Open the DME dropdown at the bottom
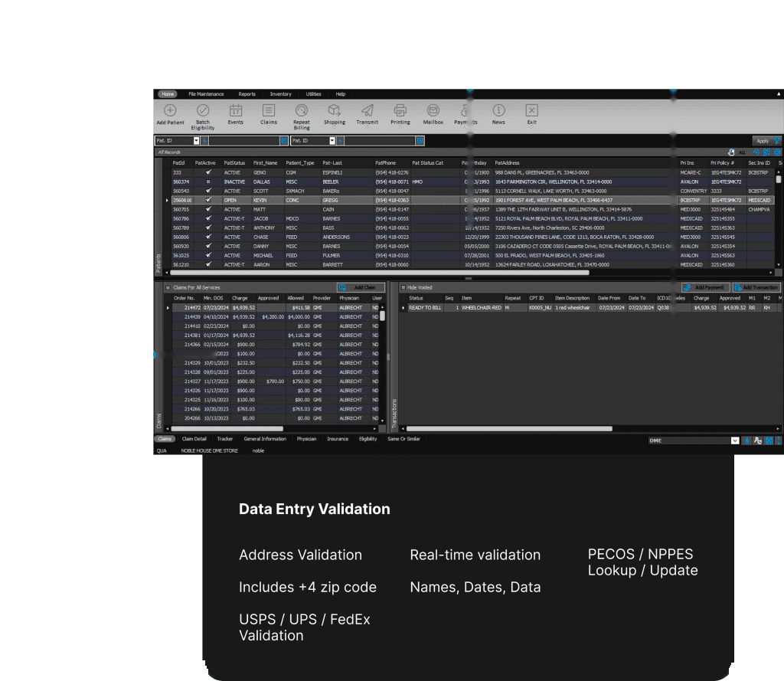Viewport: 784px width, 681px height. coord(735,440)
